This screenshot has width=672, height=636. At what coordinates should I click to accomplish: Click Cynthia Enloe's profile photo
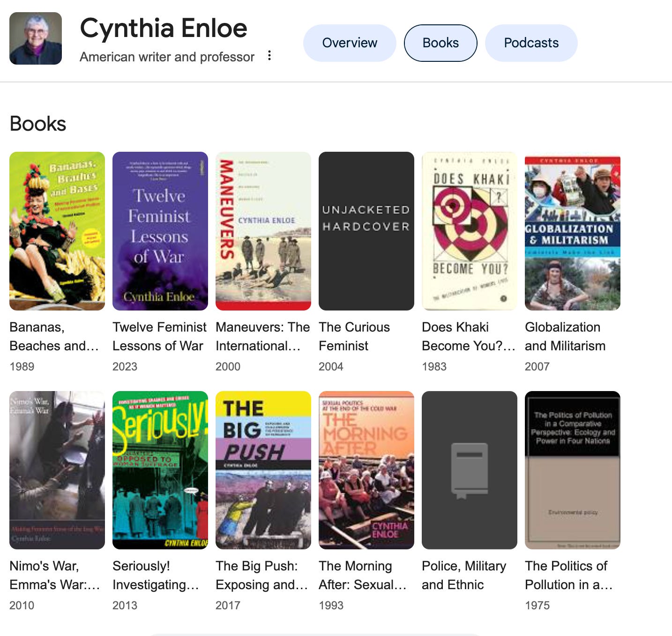pyautogui.click(x=36, y=38)
